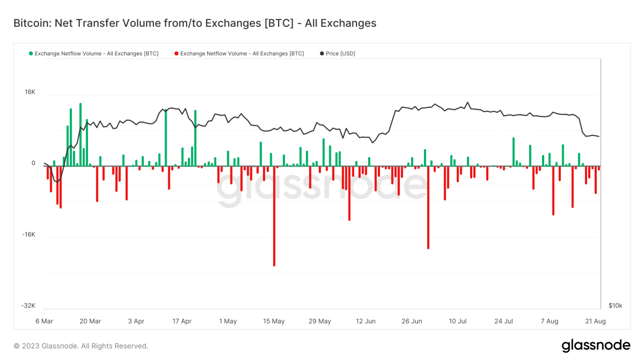Click the 16K y-axis label
Image resolution: width=644 pixels, height=362 pixels.
click(x=30, y=92)
